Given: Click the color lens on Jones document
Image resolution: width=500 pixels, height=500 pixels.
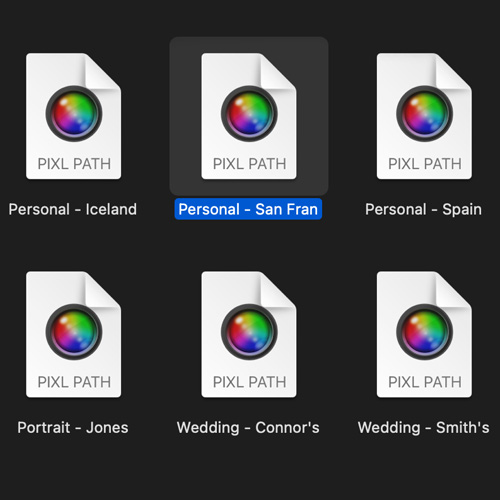Looking at the screenshot, I should tap(74, 332).
